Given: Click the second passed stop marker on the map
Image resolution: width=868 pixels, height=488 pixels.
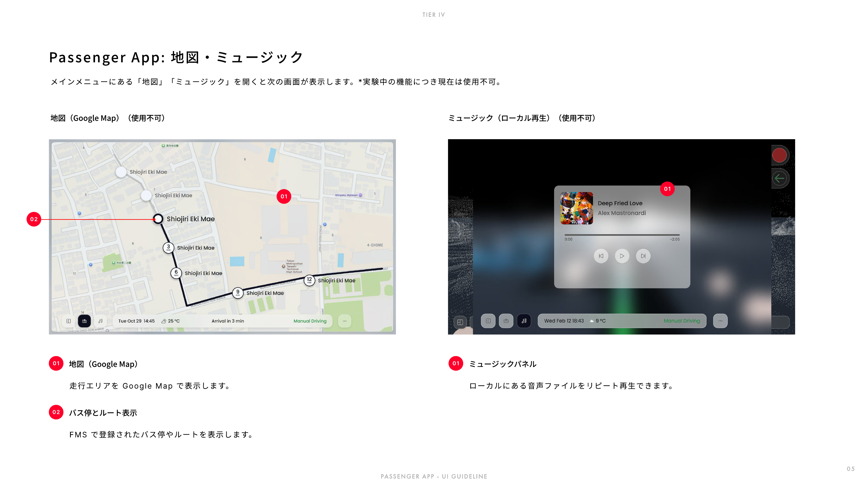Looking at the screenshot, I should (146, 195).
